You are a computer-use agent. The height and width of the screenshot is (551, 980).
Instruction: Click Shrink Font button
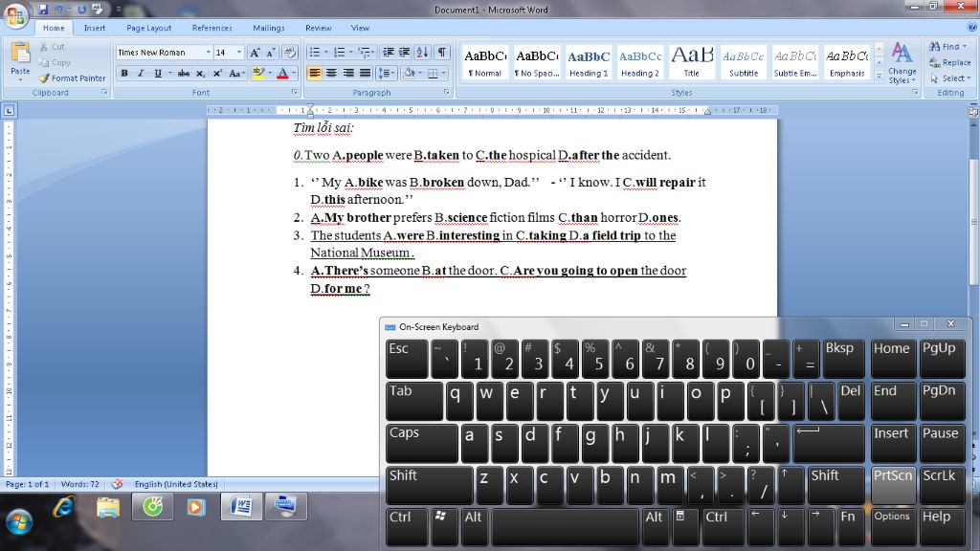click(x=271, y=53)
